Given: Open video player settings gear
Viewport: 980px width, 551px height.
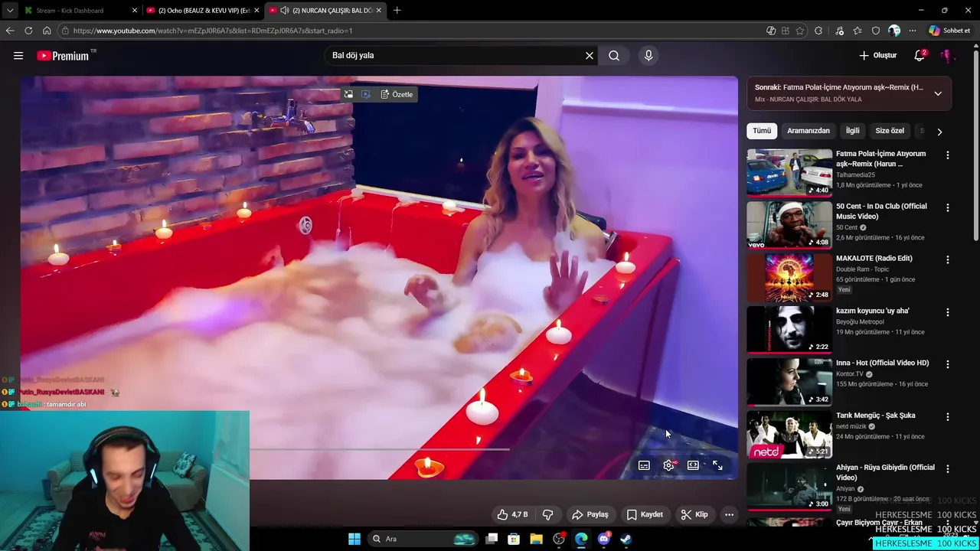Looking at the screenshot, I should [x=668, y=465].
